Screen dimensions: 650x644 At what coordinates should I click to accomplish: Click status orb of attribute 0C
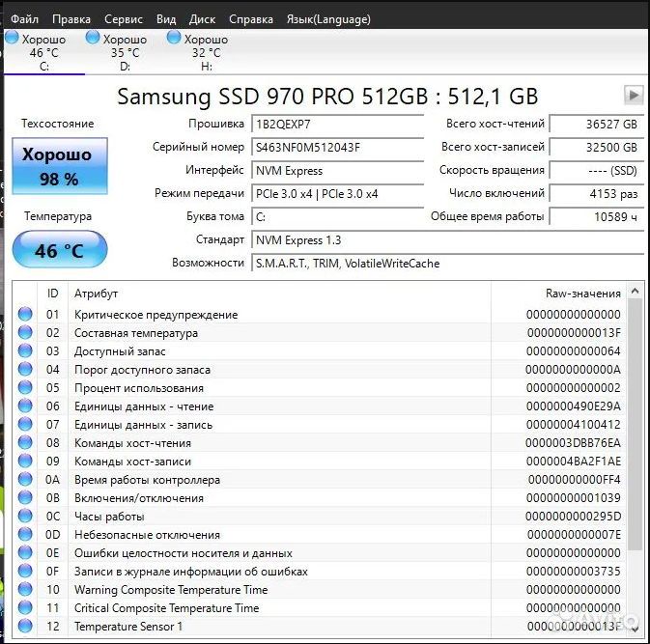point(25,516)
